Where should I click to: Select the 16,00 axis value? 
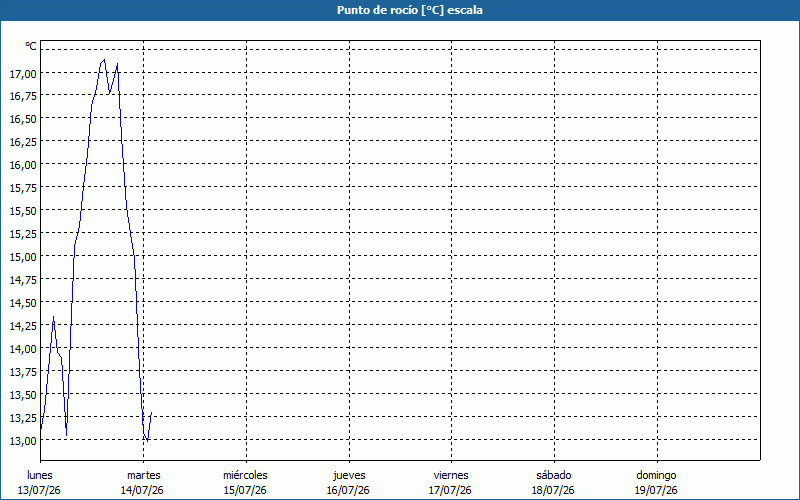(x=23, y=164)
